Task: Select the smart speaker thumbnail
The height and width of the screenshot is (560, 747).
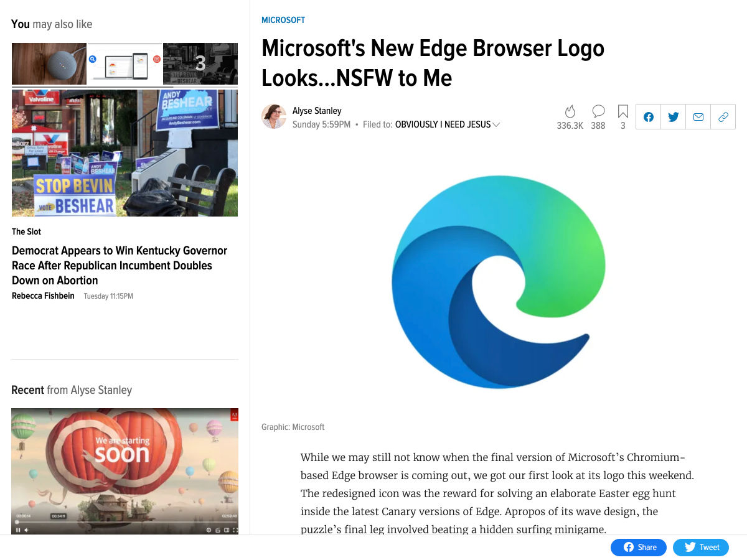Action: 49,63
